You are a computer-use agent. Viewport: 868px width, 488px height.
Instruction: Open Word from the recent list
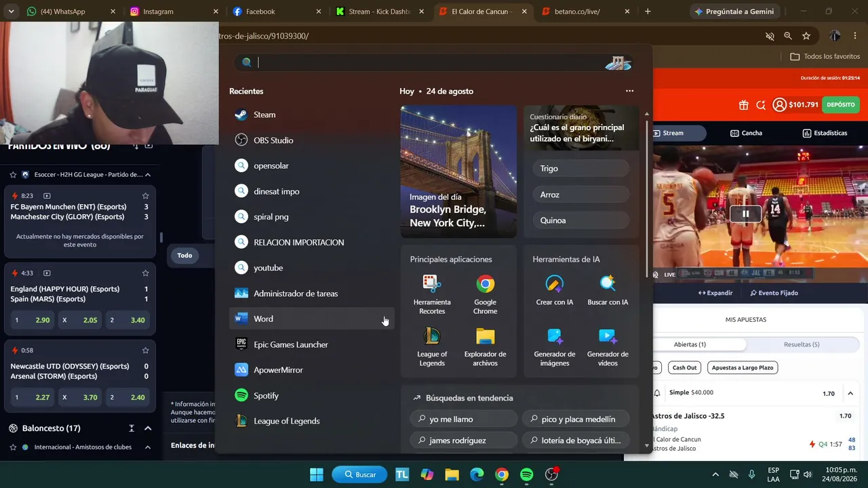point(311,319)
